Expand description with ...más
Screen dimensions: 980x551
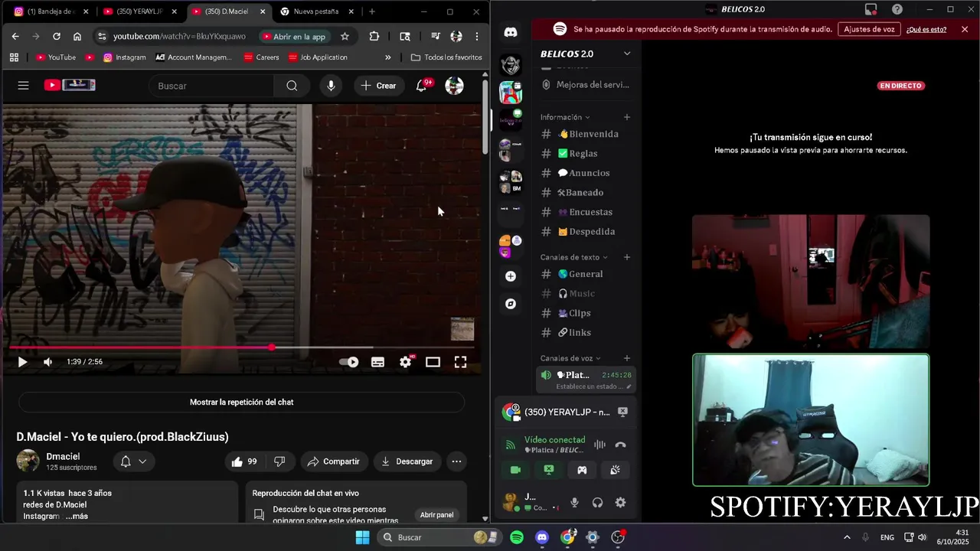pyautogui.click(x=77, y=517)
